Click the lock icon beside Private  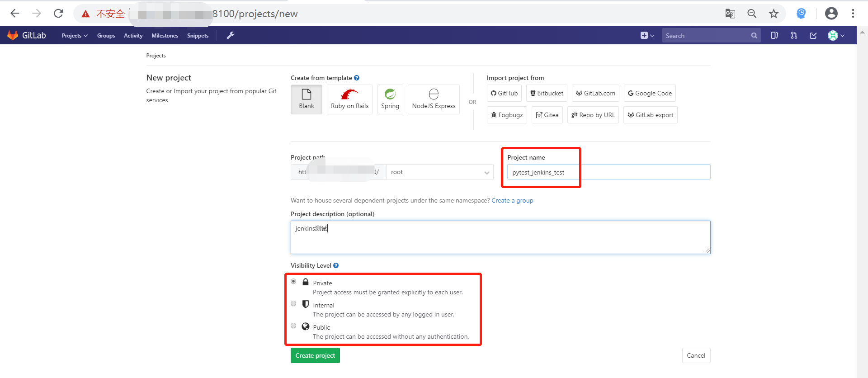(306, 282)
